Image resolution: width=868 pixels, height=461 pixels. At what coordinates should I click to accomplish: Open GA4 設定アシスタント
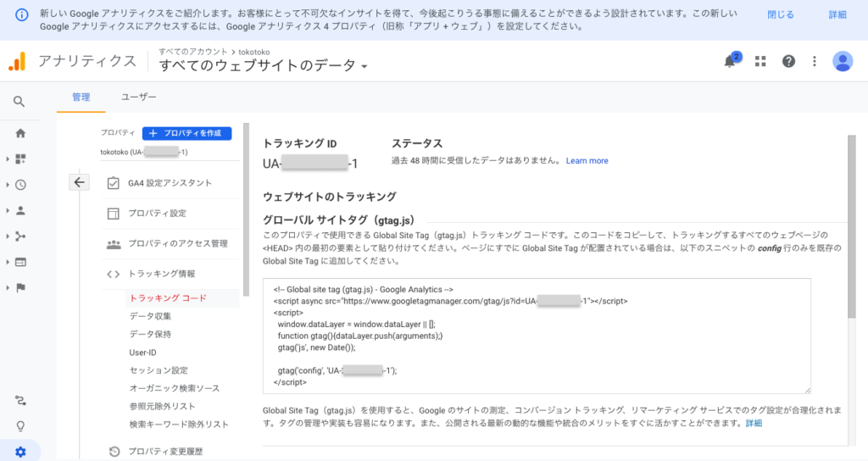[x=170, y=183]
